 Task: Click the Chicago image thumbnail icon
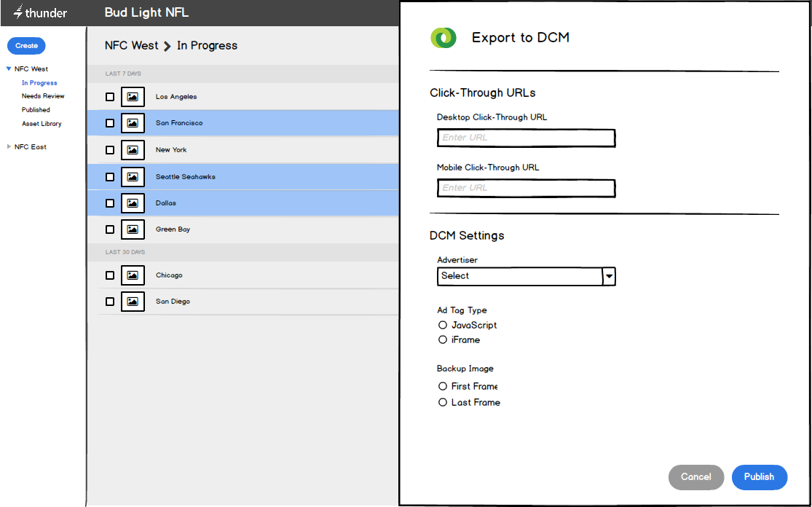click(x=133, y=275)
